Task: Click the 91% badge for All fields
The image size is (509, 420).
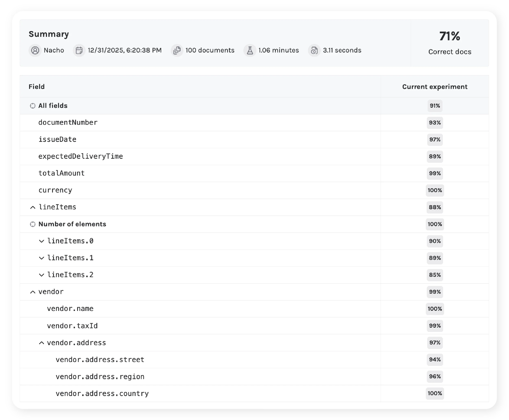Action: point(435,106)
